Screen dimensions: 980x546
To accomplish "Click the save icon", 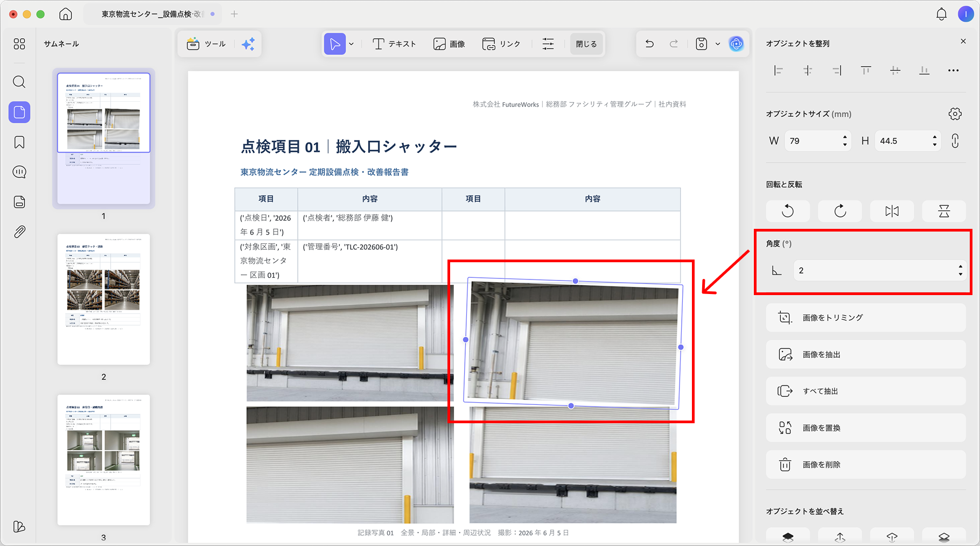I will click(x=701, y=44).
